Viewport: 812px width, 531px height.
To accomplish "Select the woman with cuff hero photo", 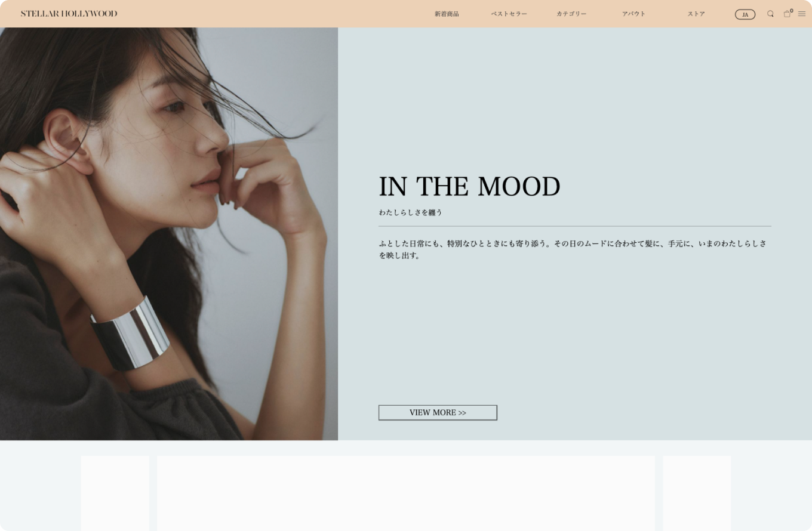I will point(169,234).
